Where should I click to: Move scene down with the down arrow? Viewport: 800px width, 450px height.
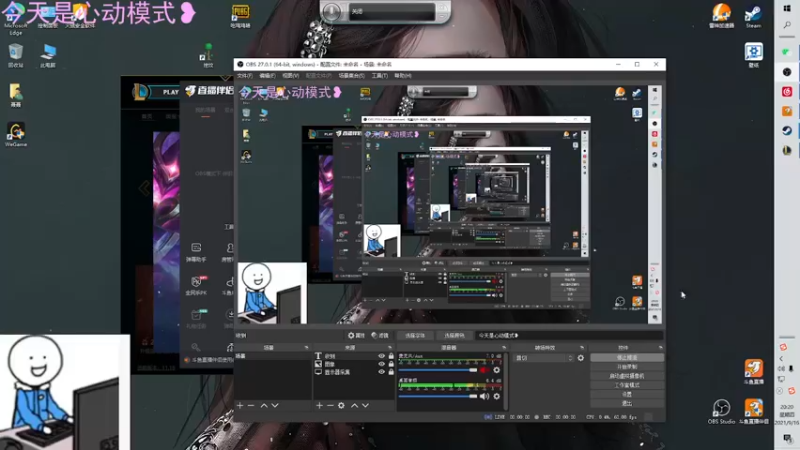(x=275, y=406)
